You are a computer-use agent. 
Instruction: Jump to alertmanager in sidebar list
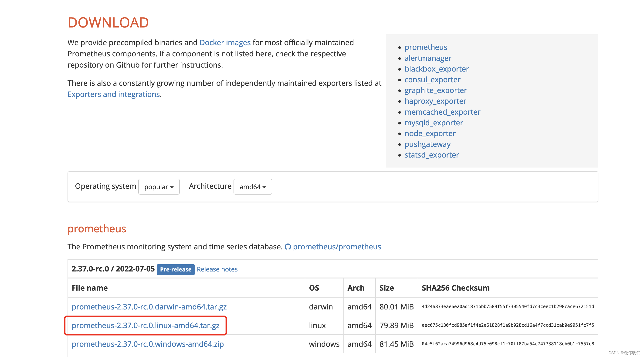pos(428,58)
